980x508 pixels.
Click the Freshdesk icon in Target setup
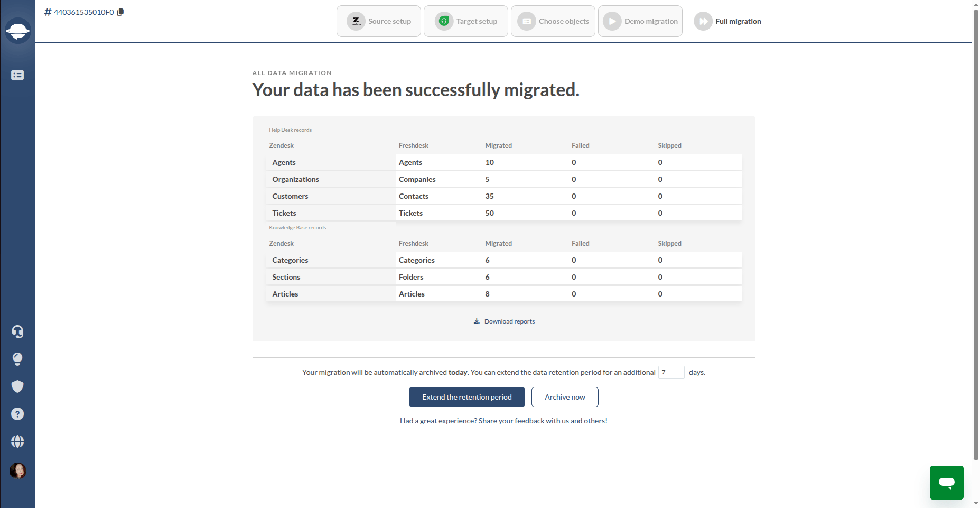[444, 21]
